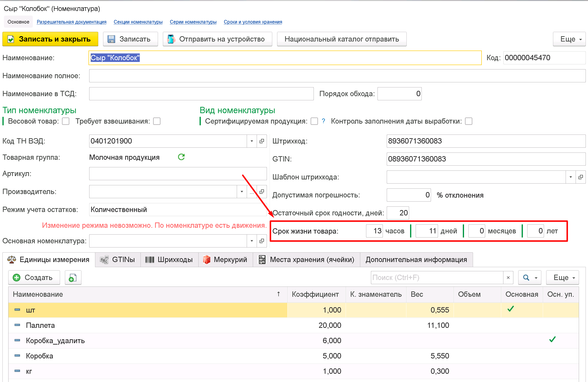Select the Паллета row

(293, 325)
